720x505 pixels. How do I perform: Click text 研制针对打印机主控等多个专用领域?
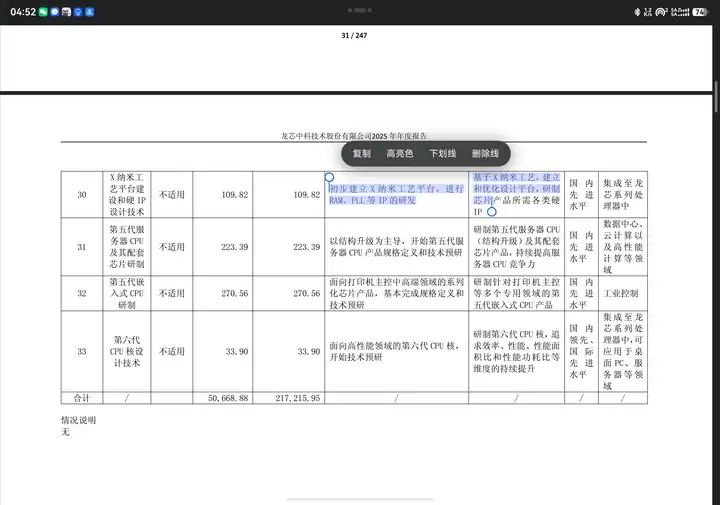click(517, 287)
